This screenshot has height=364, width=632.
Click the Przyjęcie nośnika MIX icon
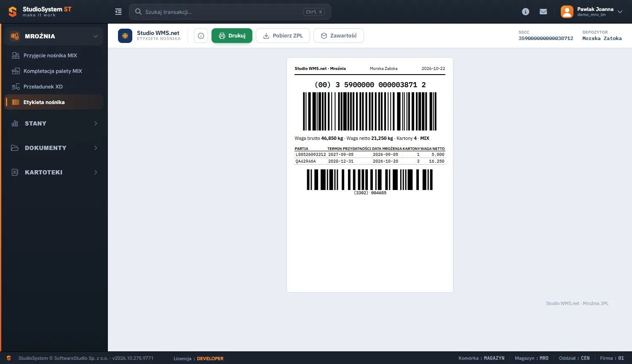pyautogui.click(x=16, y=55)
